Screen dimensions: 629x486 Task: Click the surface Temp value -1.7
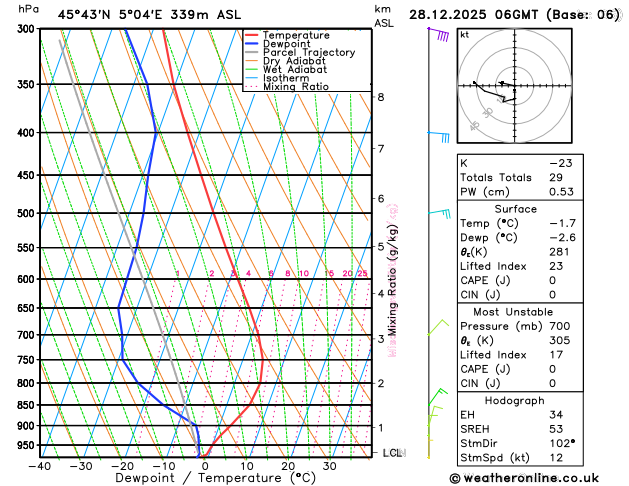point(562,223)
